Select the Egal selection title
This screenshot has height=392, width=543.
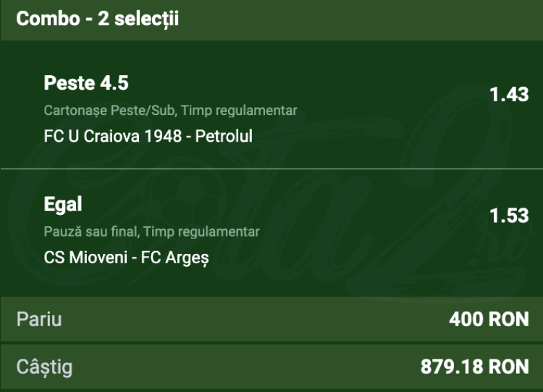coord(63,205)
